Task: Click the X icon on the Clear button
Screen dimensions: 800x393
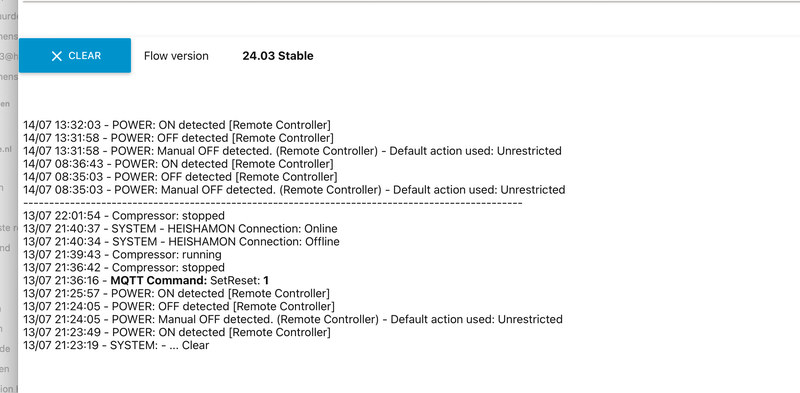Action: click(x=57, y=56)
